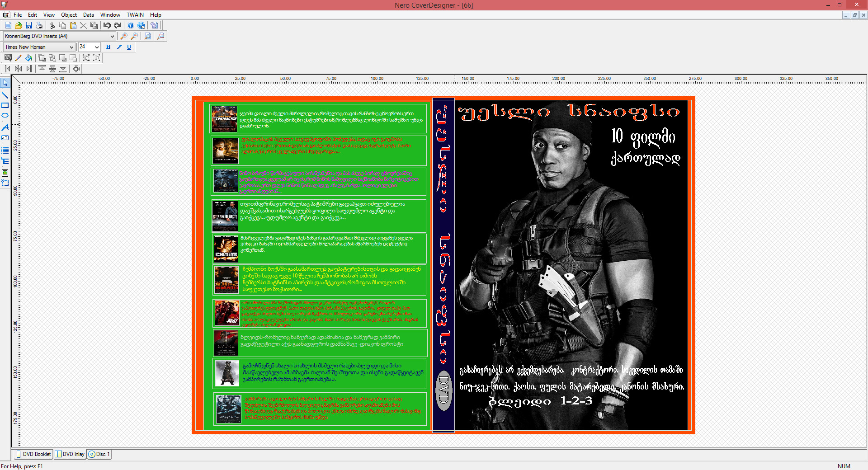Expand the Times New Roman font dropdown
The width and height of the screenshot is (868, 470).
coord(71,47)
